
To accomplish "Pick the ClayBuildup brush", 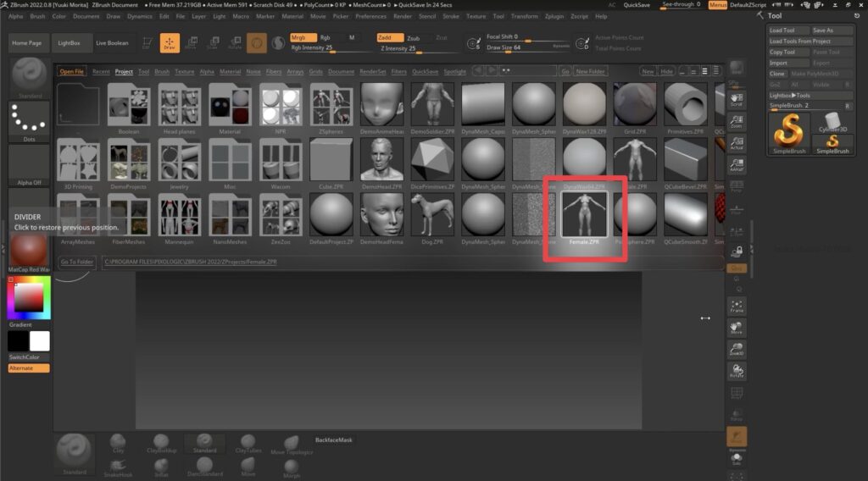I will tap(160, 443).
